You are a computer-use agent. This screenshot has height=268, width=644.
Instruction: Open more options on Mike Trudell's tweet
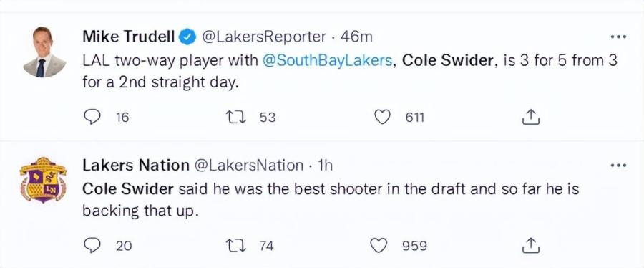[618, 37]
